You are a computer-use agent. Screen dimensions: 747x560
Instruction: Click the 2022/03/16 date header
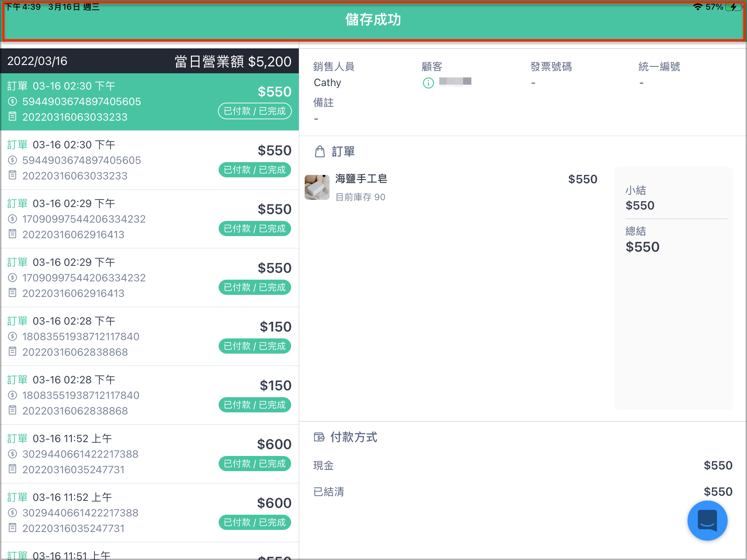(37, 61)
